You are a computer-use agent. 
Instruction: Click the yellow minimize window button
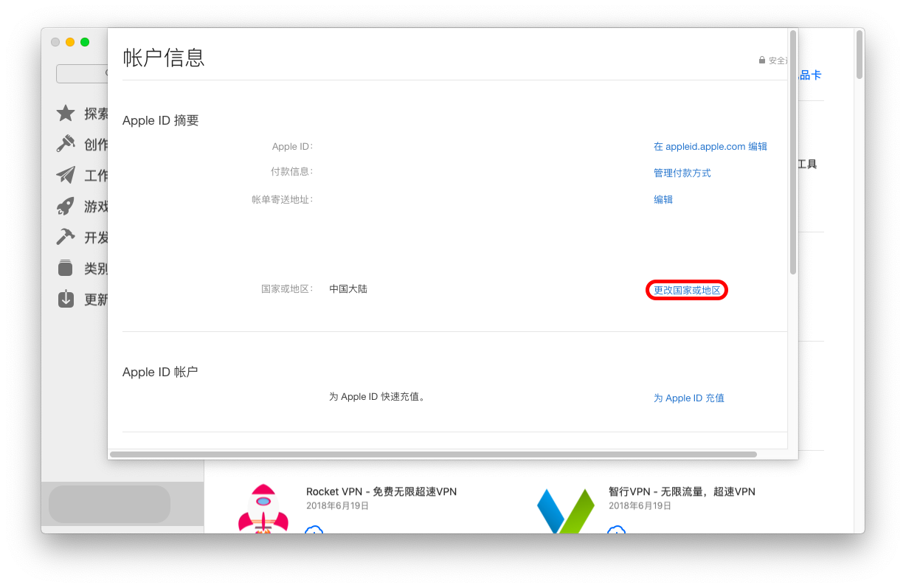(70, 42)
